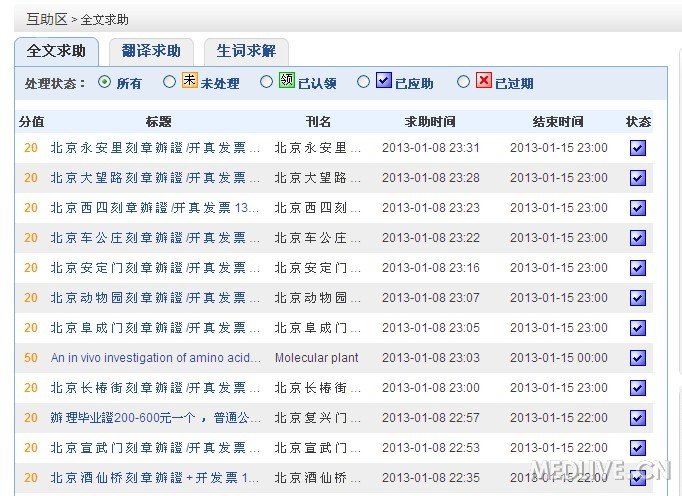Click the 刊名 column header
Image resolution: width=682 pixels, height=496 pixels.
[318, 122]
